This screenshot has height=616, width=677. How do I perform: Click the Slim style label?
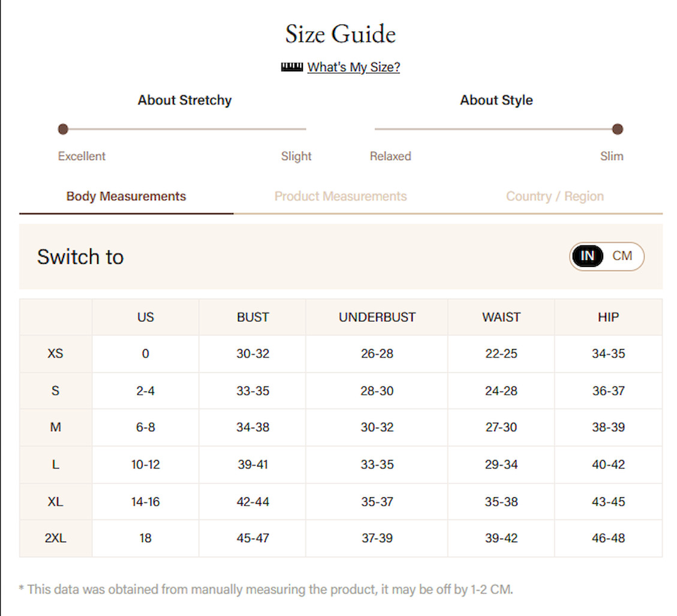612,156
